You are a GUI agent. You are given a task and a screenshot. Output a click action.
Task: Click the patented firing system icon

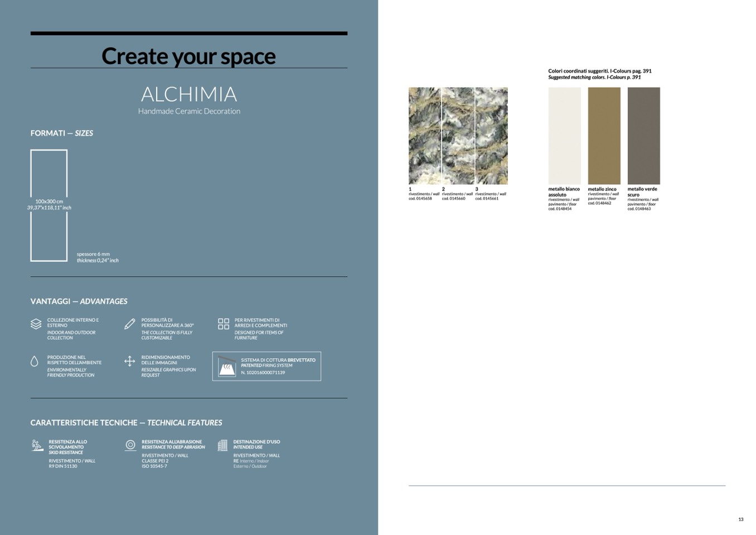click(227, 366)
